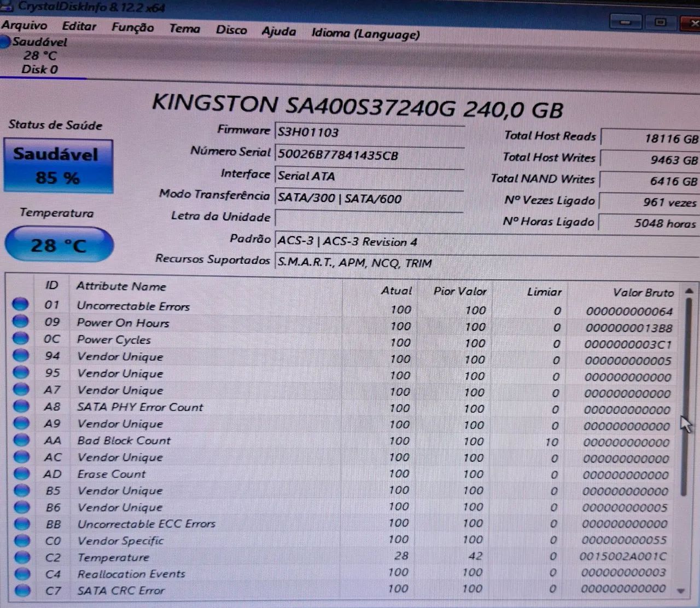Click the Valor Bruto column header
700x608 pixels.
643,293
